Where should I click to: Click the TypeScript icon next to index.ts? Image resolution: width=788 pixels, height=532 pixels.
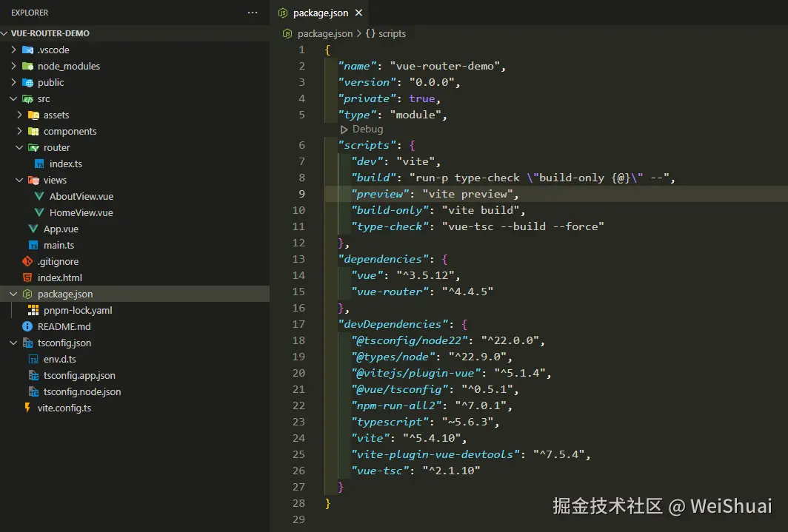coord(39,164)
